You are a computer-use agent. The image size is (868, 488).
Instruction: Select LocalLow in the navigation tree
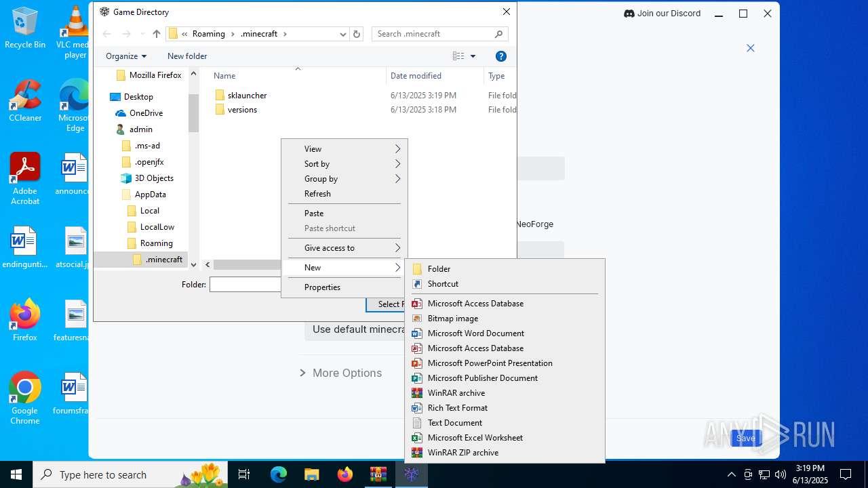pos(157,227)
